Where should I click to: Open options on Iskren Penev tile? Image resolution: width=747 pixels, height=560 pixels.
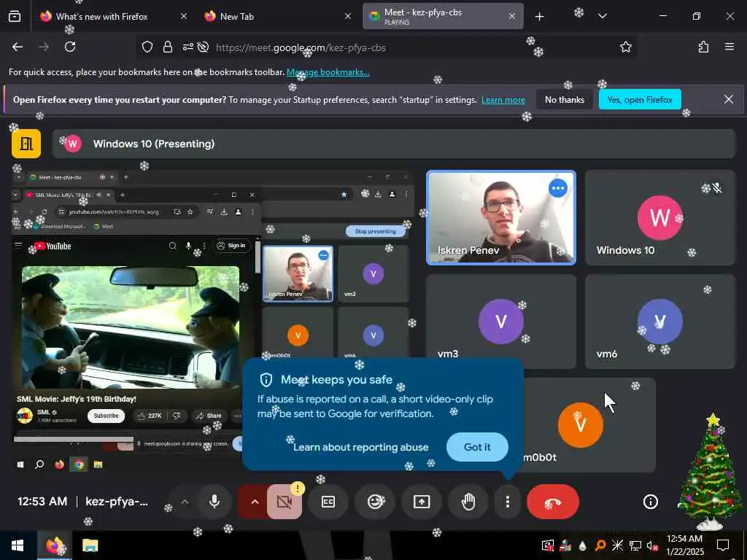(x=557, y=188)
